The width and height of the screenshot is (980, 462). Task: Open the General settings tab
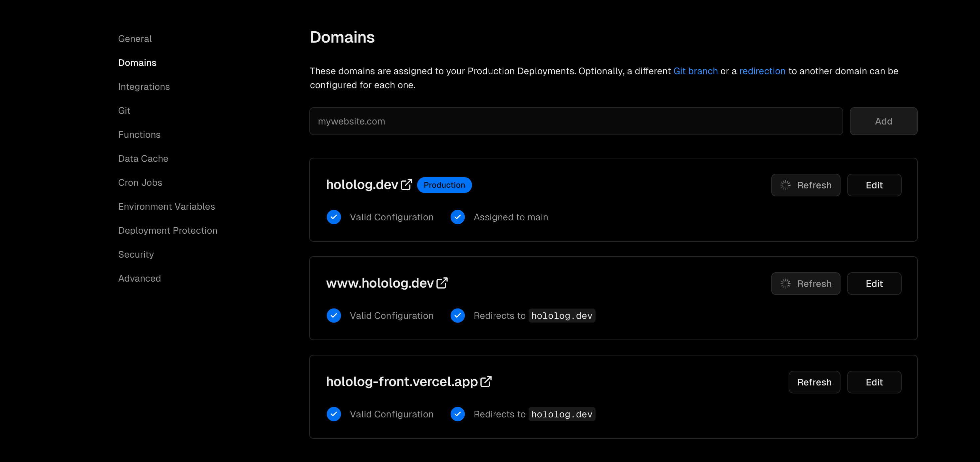135,38
